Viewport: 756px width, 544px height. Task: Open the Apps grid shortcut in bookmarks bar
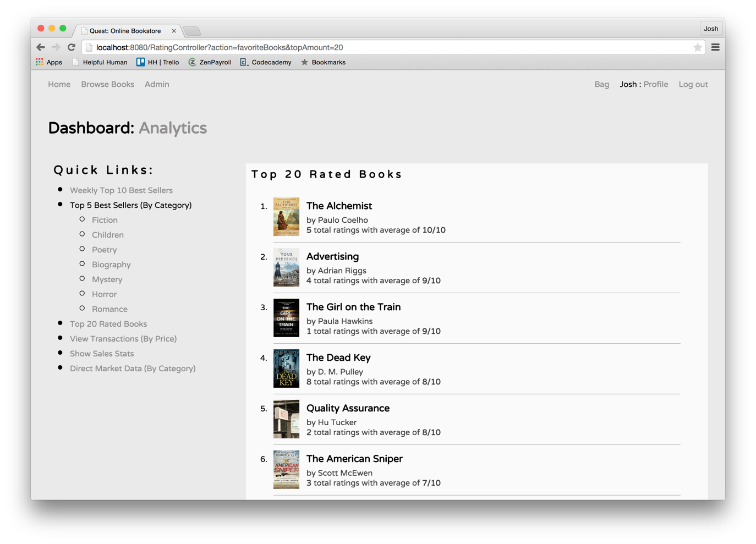click(x=49, y=62)
